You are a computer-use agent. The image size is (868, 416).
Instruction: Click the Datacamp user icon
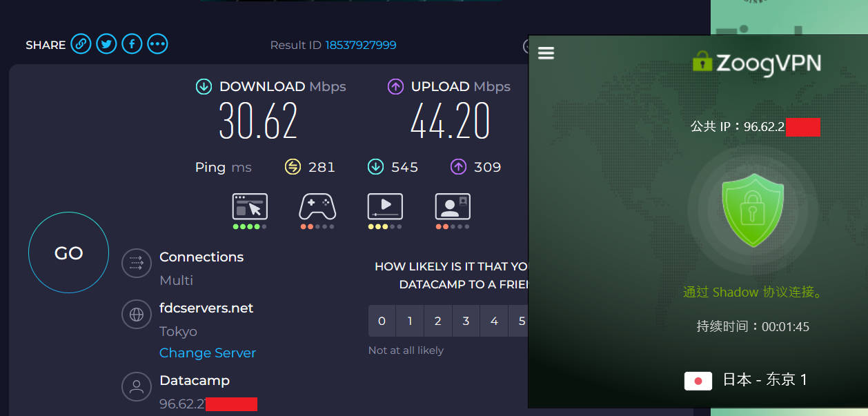(137, 386)
